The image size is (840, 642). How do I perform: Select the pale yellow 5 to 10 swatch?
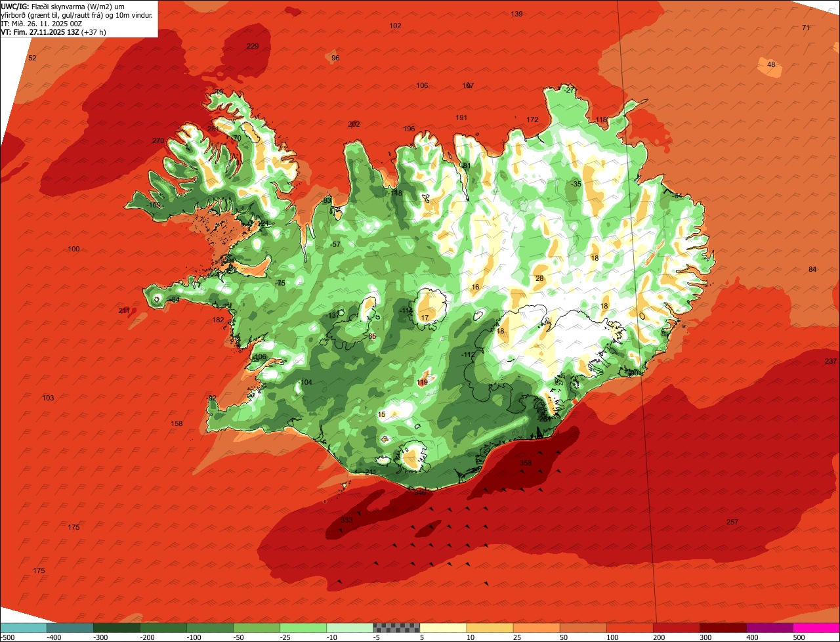443,628
